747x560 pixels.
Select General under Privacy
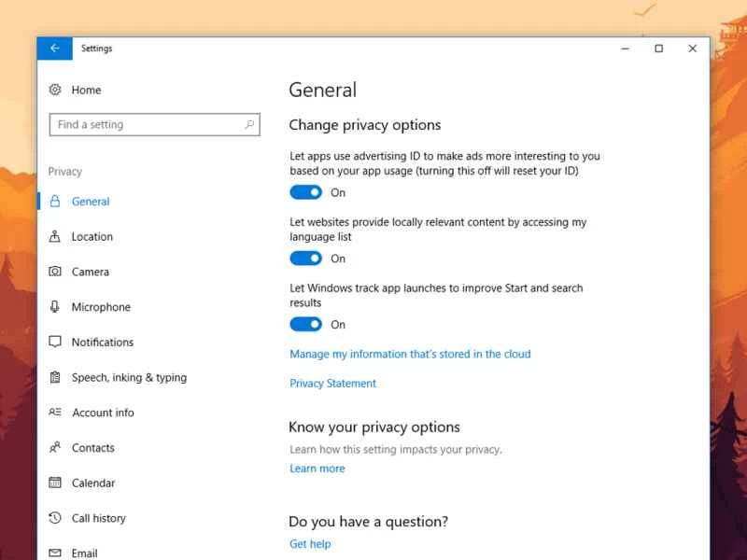tap(92, 201)
